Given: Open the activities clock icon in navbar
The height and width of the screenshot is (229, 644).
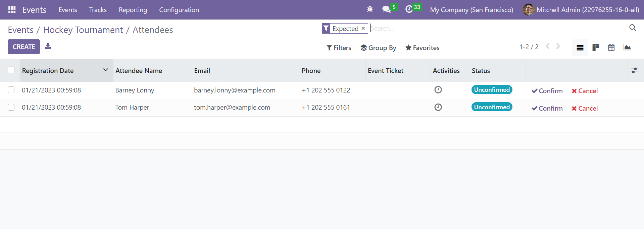Looking at the screenshot, I should pyautogui.click(x=409, y=9).
